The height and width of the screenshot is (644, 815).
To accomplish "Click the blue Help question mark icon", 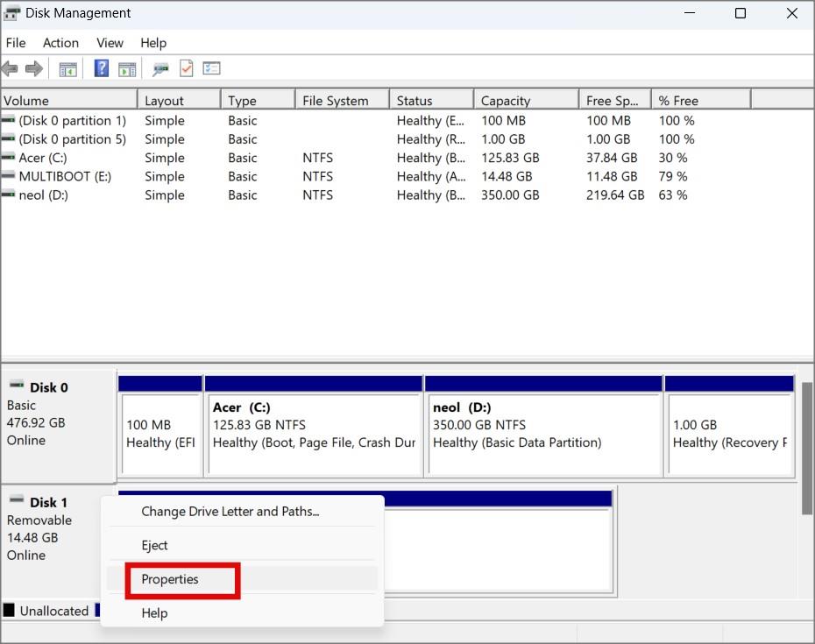I will pos(102,68).
